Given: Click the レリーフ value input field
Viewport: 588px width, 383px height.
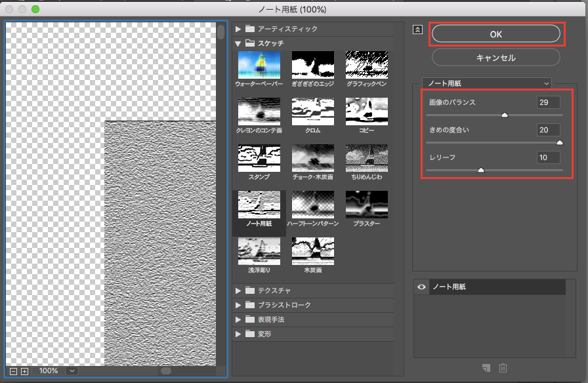Looking at the screenshot, I should 547,157.
